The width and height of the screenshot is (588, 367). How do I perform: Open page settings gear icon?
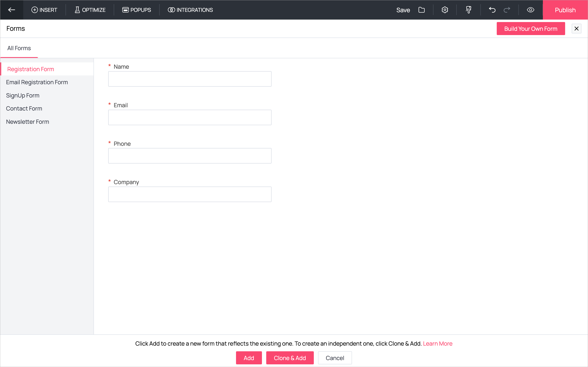[445, 10]
